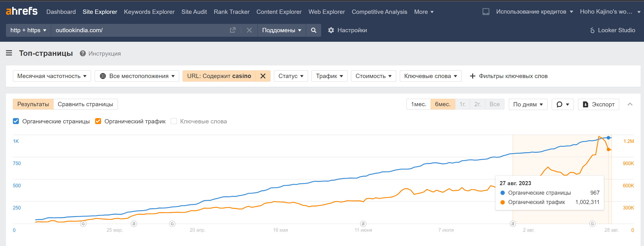Click the Экспорт button

click(x=598, y=105)
